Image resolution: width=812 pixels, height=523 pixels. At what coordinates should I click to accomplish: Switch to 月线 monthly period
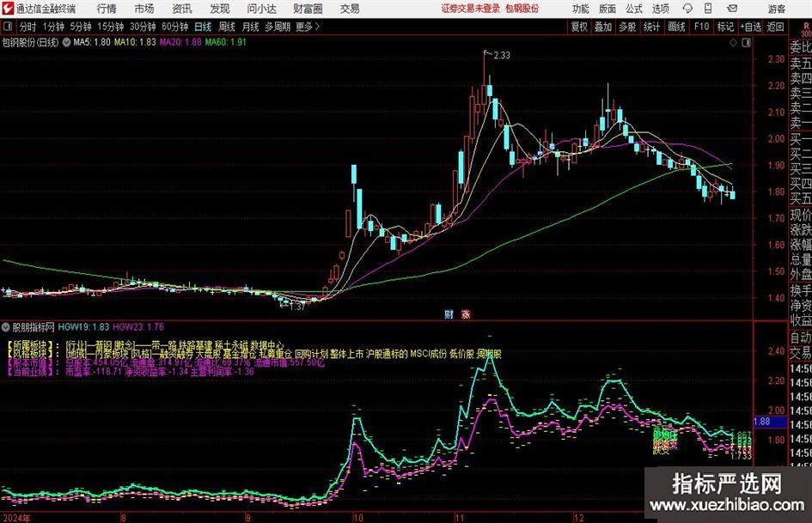tap(250, 27)
